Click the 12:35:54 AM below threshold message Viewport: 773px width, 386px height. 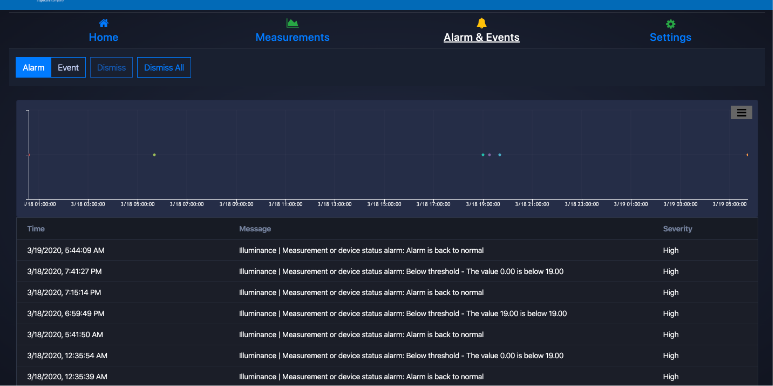(401, 355)
